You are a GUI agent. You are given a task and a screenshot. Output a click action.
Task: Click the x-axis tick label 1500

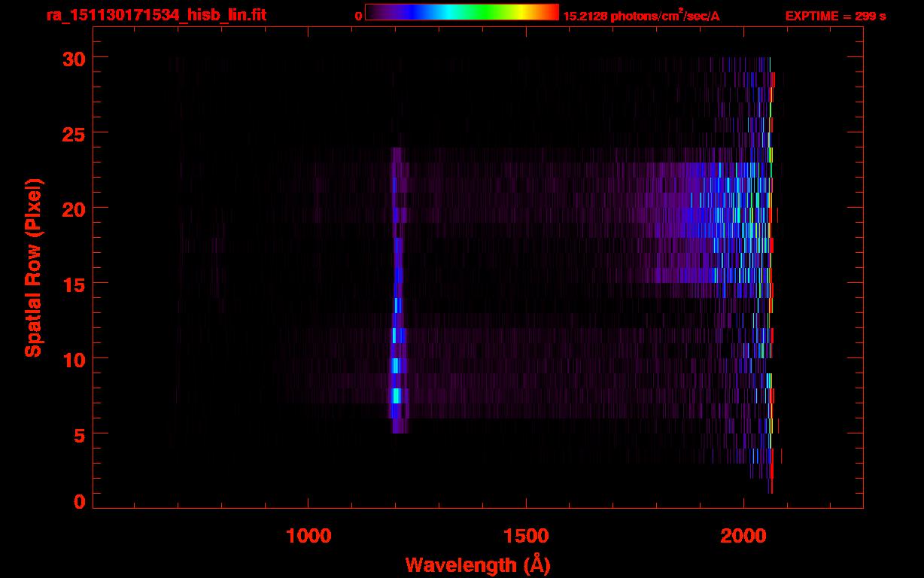click(526, 535)
